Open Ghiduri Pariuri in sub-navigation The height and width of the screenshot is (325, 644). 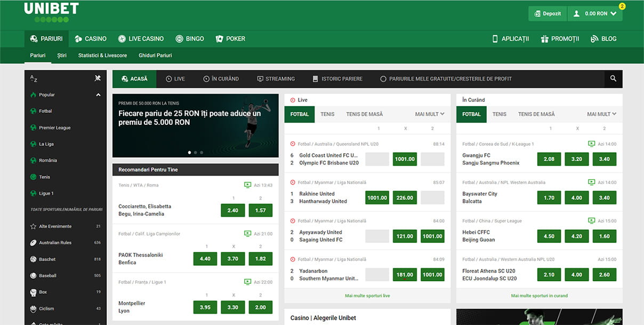tap(155, 56)
